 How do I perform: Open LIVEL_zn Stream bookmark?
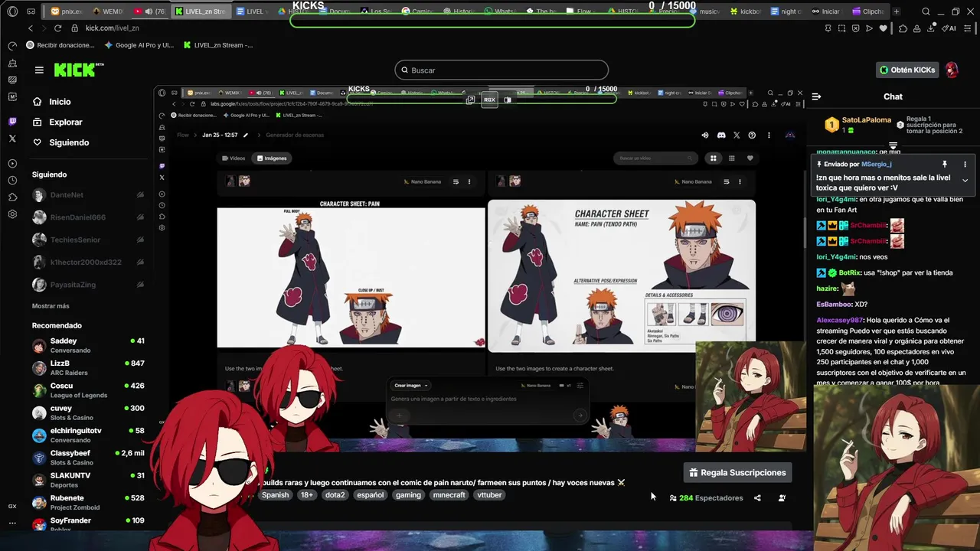(218, 45)
